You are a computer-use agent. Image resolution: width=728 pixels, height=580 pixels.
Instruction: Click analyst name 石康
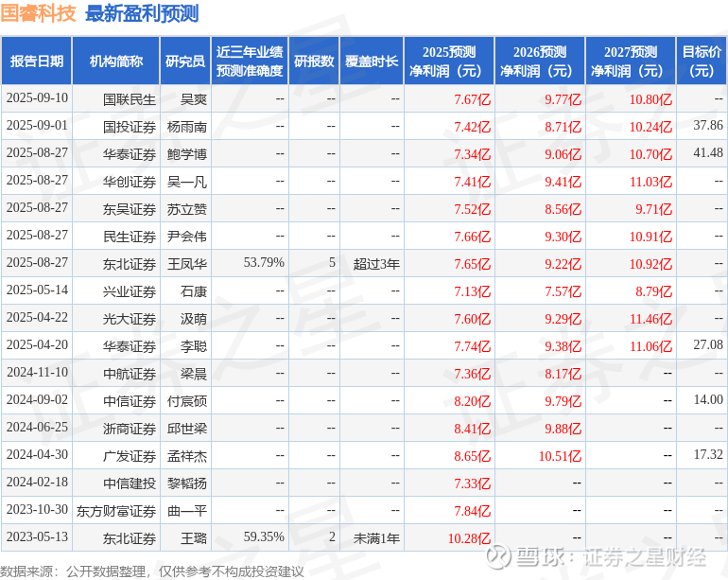pos(194,290)
